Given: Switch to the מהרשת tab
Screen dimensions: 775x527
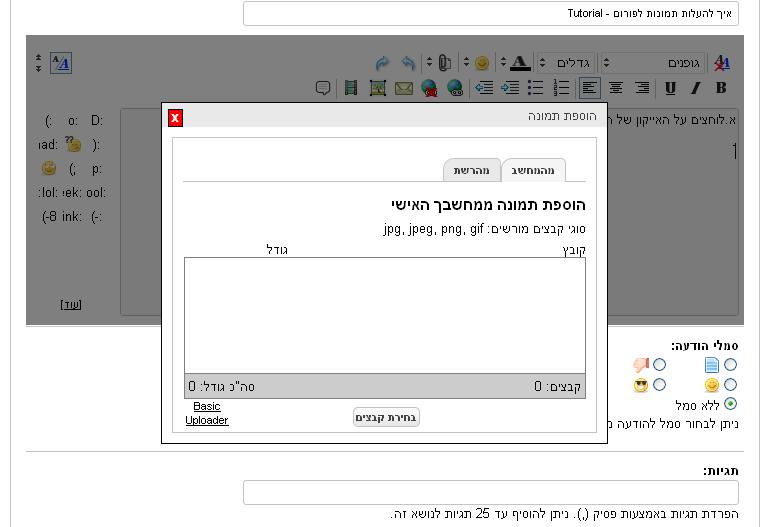Looking at the screenshot, I should click(x=471, y=171).
